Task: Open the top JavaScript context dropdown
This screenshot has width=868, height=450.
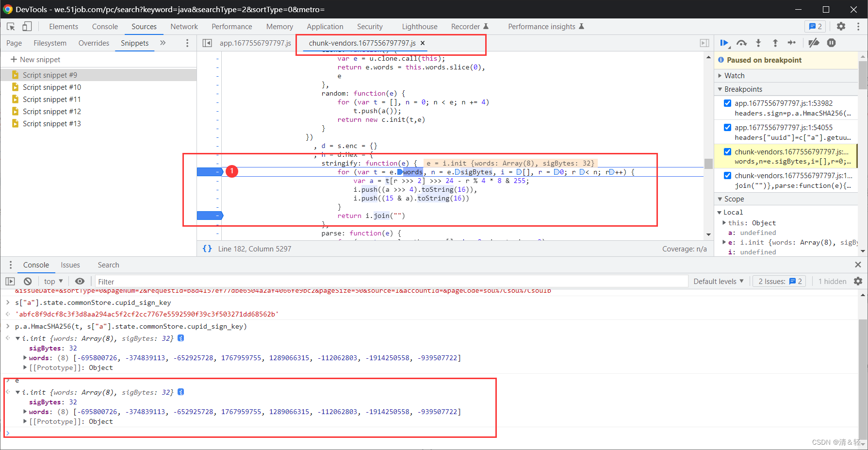Action: click(x=53, y=282)
